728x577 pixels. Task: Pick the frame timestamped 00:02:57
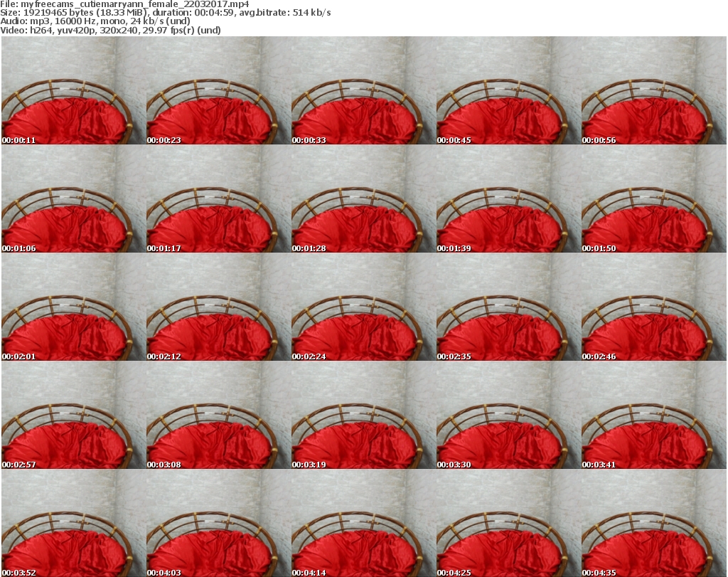pos(74,415)
